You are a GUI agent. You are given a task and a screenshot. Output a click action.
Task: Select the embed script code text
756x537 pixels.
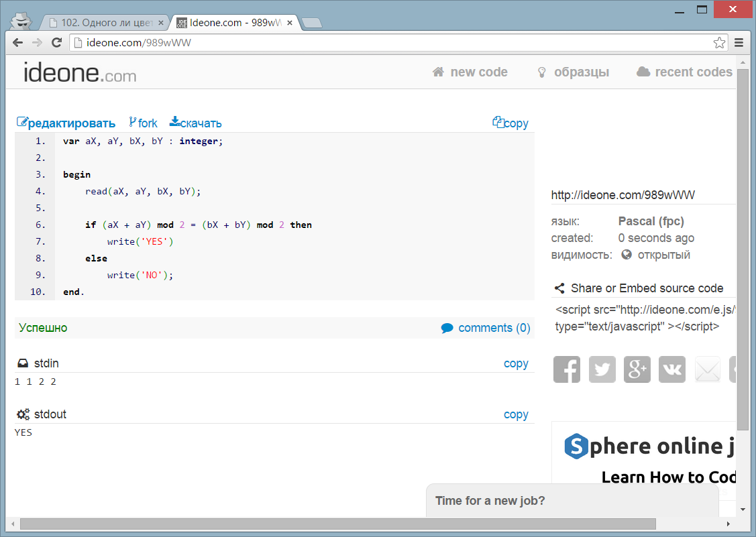[x=644, y=318]
